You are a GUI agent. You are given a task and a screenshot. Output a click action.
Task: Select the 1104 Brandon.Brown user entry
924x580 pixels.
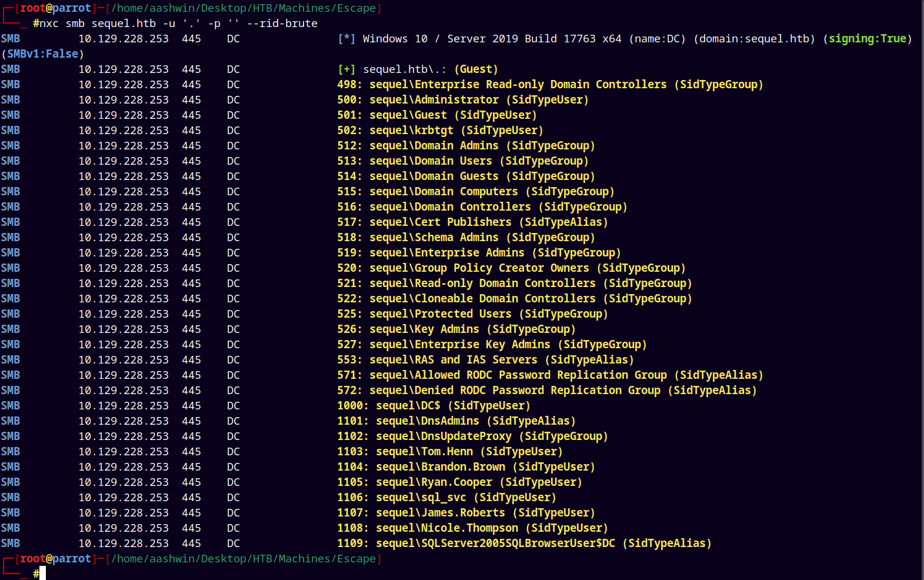tap(466, 467)
